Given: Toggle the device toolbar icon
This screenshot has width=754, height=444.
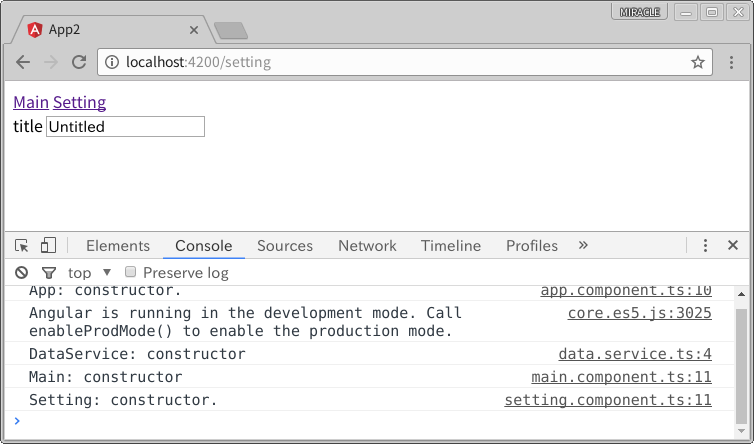Looking at the screenshot, I should 48,246.
